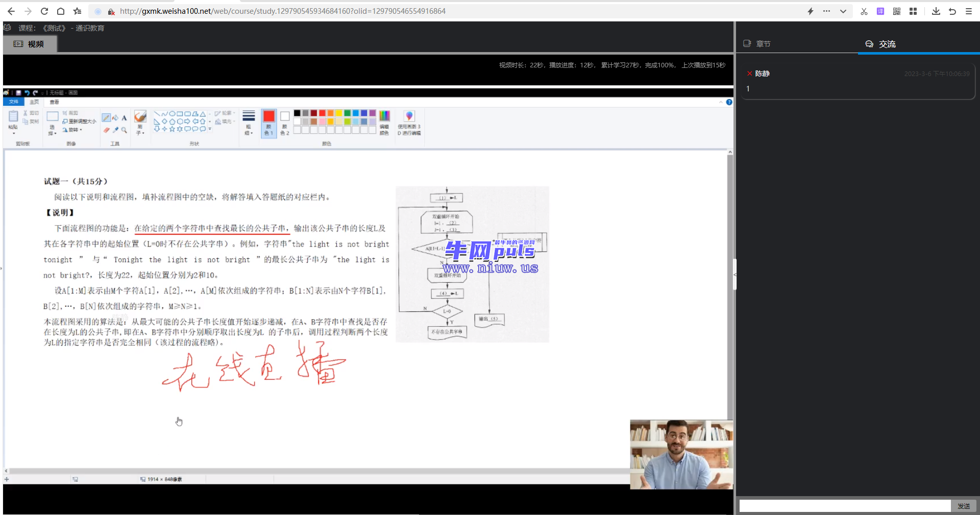Expand the shapes gallery more arrow
Screen dimensions: 980x515
coord(210,129)
